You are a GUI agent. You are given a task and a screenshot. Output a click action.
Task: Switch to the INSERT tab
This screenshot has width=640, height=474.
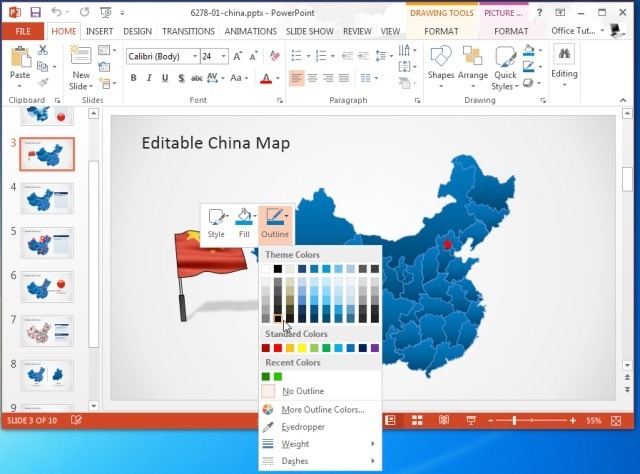click(99, 31)
